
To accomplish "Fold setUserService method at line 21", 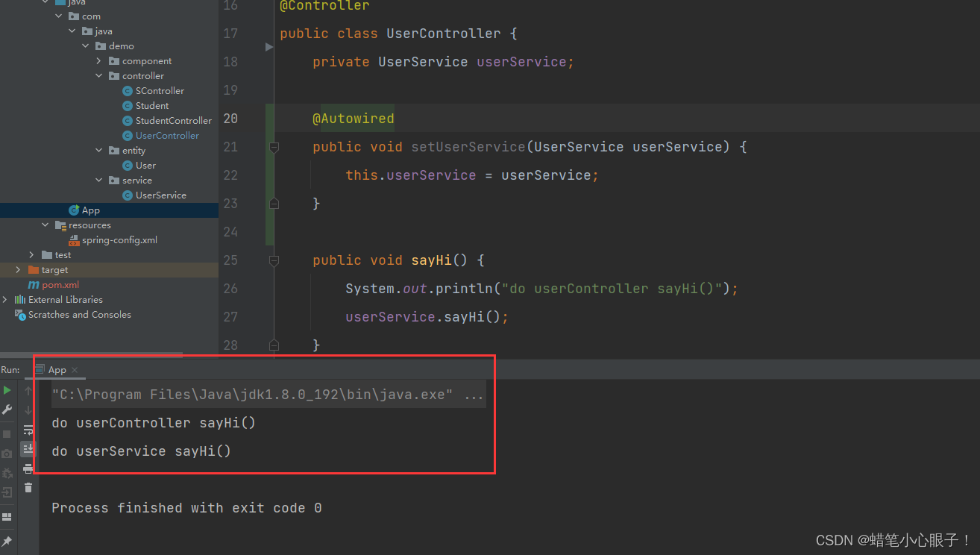I will tap(274, 147).
